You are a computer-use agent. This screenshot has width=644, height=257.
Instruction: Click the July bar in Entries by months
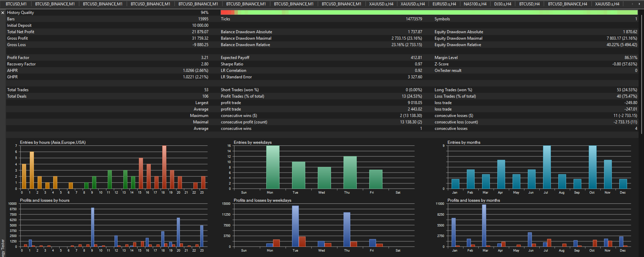point(547,167)
